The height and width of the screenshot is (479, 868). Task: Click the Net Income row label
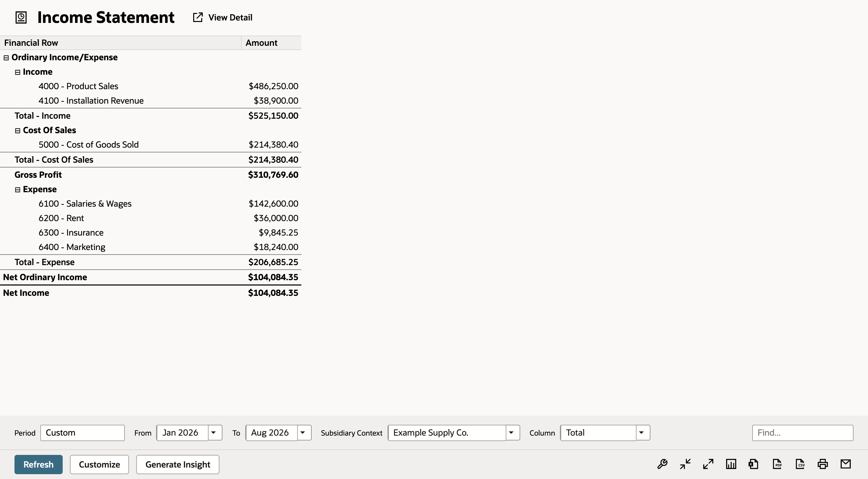click(26, 293)
